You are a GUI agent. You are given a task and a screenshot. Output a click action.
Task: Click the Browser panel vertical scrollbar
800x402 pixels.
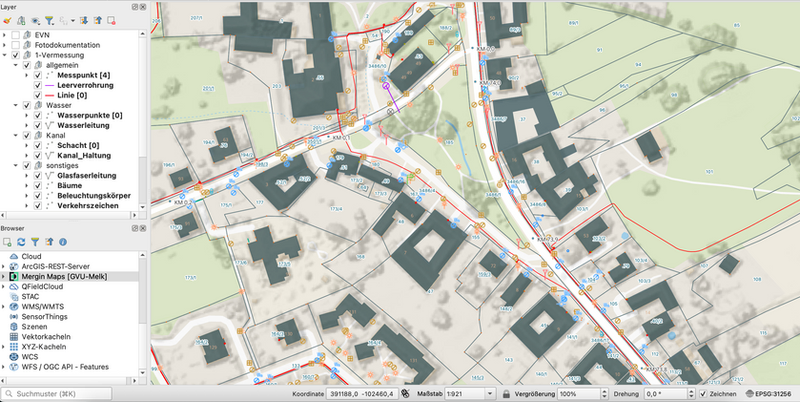click(x=142, y=314)
